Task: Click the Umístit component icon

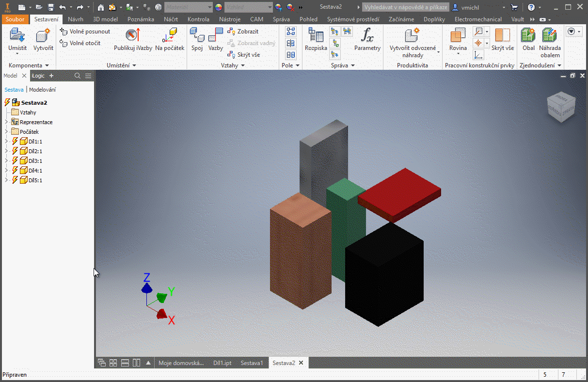Action: pos(17,36)
